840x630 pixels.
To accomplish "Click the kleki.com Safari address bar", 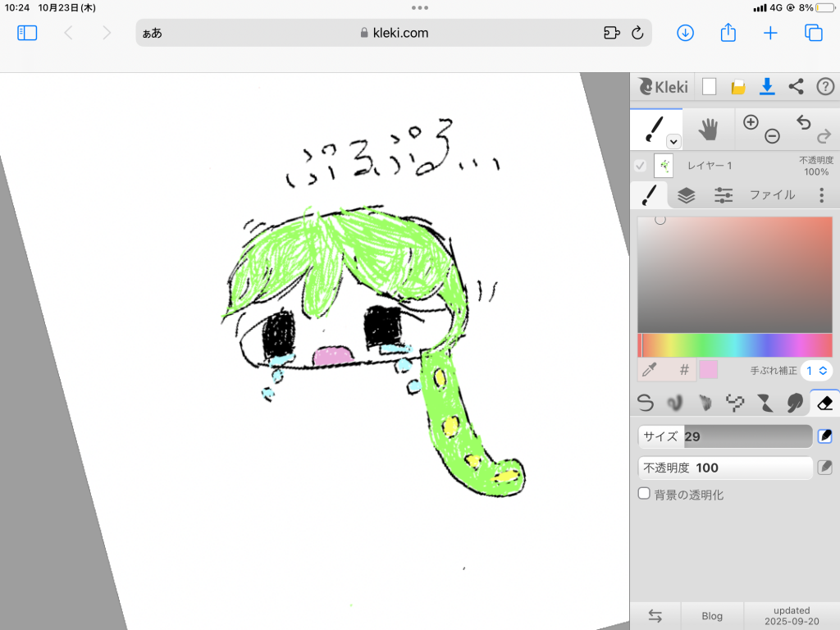I will (x=394, y=33).
